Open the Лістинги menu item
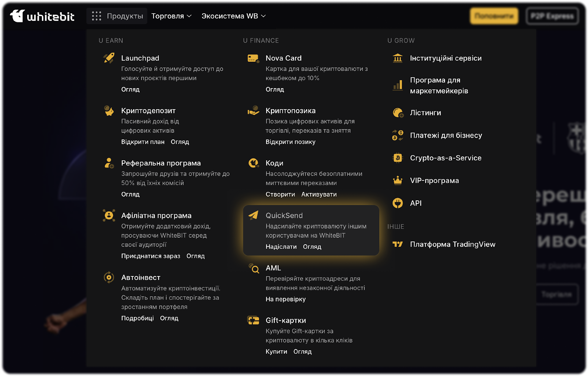This screenshot has width=588, height=376. pyautogui.click(x=425, y=113)
